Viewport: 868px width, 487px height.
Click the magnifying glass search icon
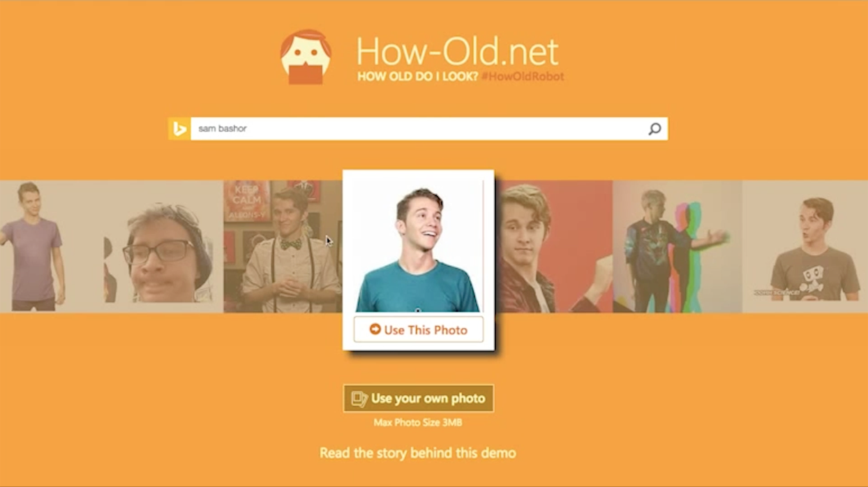654,128
